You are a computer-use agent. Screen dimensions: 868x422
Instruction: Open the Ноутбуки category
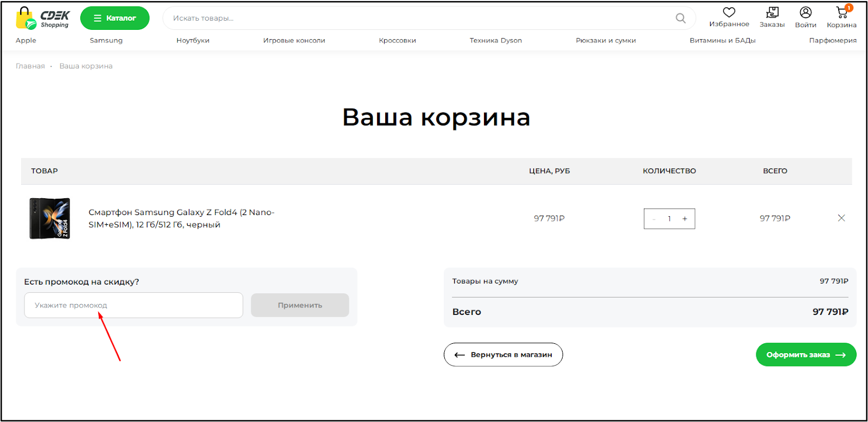(x=193, y=40)
